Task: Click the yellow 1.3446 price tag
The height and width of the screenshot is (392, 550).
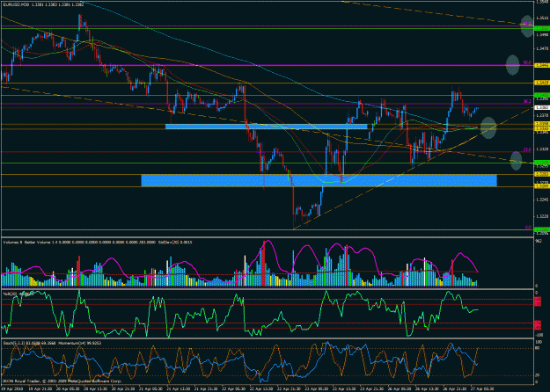Action: pos(540,66)
